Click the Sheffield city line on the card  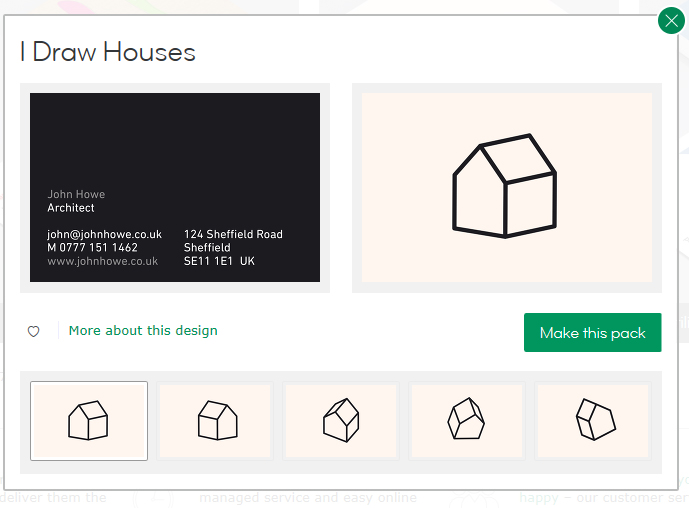point(207,248)
